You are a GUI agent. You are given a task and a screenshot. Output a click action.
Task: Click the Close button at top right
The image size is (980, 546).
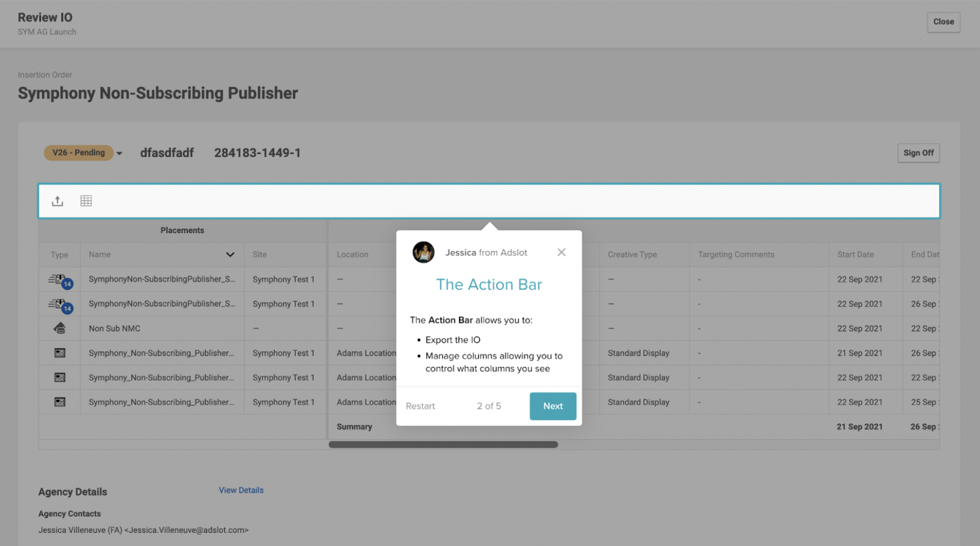[x=943, y=22]
